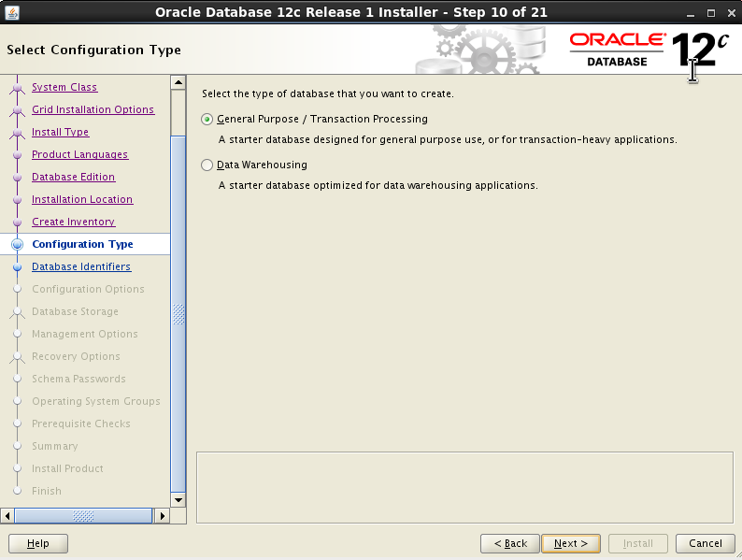742x560 pixels.
Task: Click the Help button
Action: 38,543
